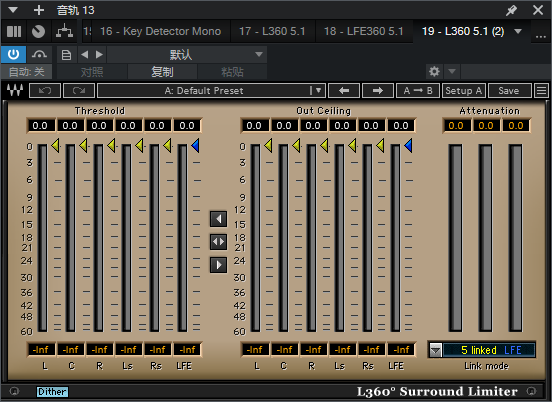Close the plugin window
The height and width of the screenshot is (402, 552).
(538, 10)
